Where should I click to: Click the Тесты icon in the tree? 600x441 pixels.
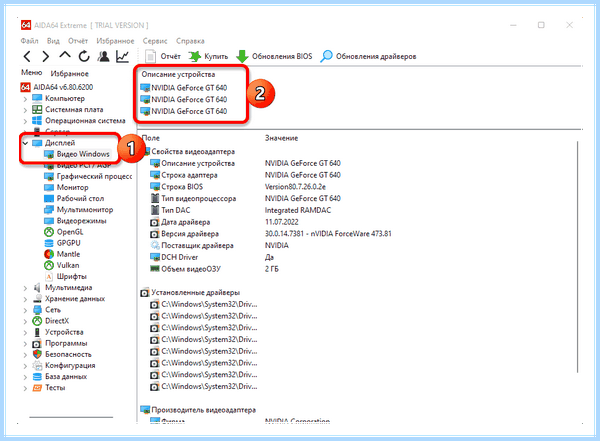37,388
